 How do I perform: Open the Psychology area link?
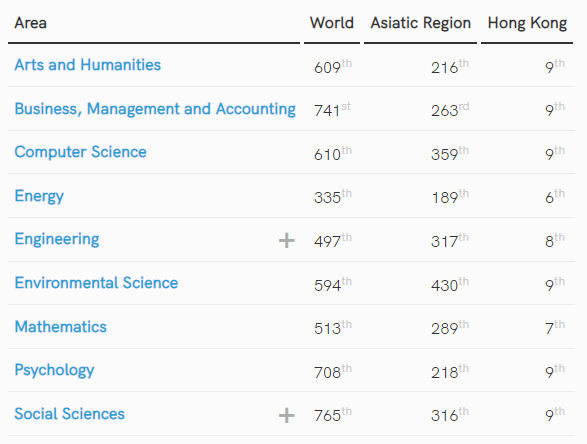54,371
